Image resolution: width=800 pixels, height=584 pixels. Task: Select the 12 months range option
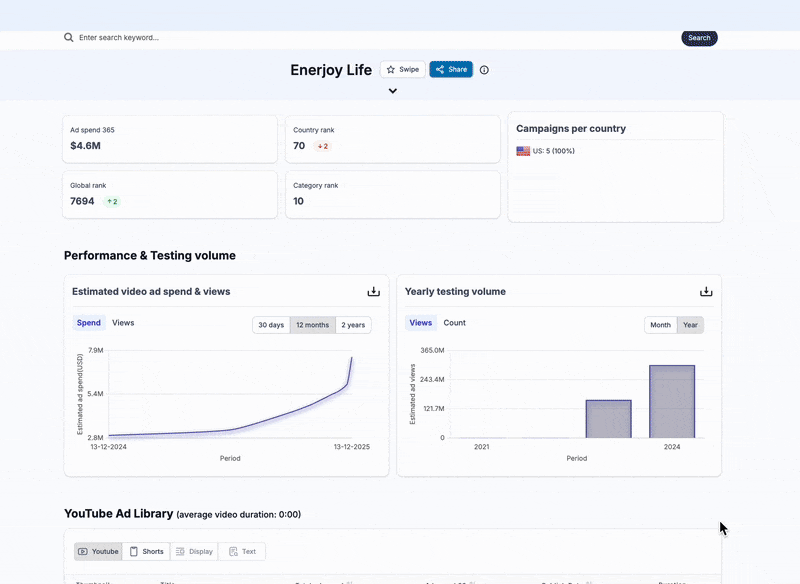[312, 325]
